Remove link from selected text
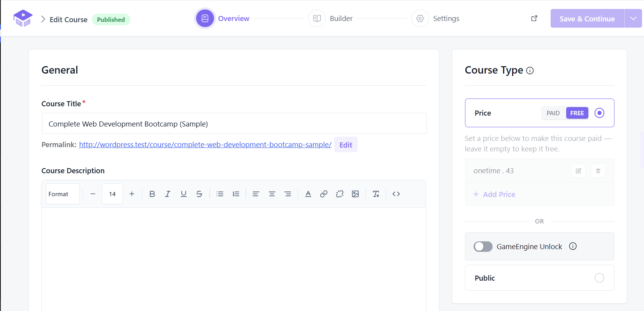 pyautogui.click(x=340, y=194)
